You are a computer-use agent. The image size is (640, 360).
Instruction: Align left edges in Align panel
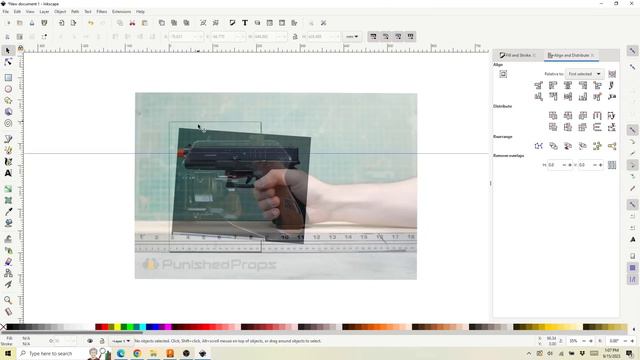pyautogui.click(x=553, y=85)
